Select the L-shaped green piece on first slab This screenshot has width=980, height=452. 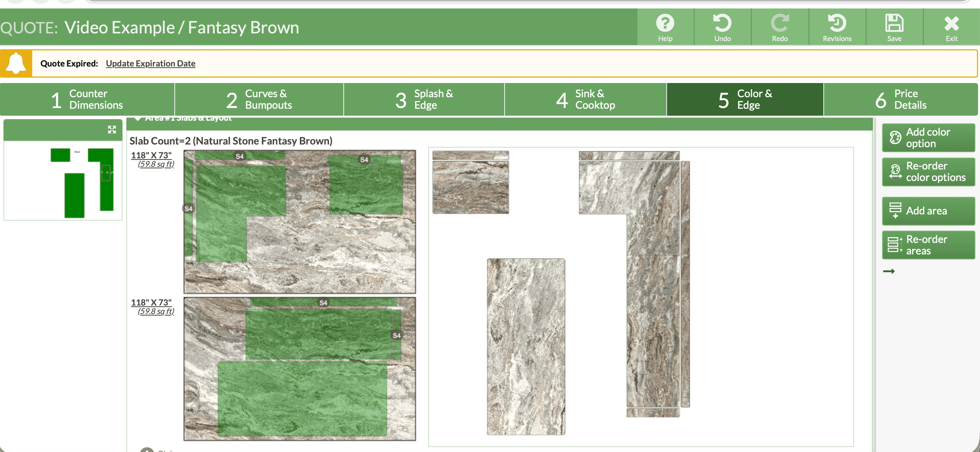point(222,214)
